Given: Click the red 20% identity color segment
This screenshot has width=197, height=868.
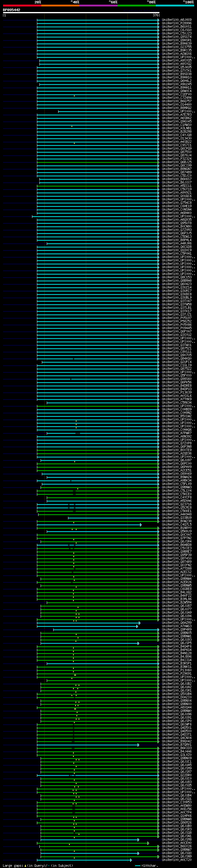Looking at the screenshot, I should click(x=22, y=6).
